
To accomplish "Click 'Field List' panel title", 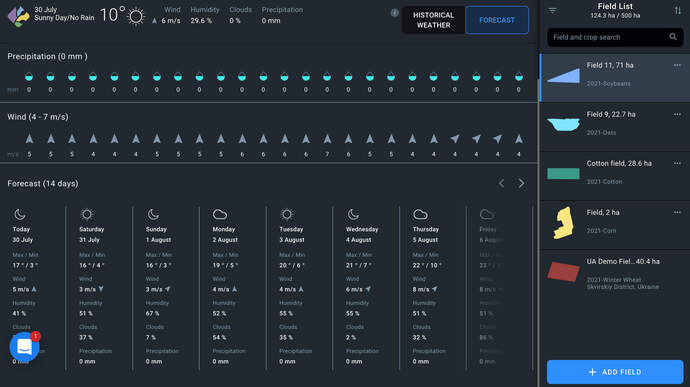I will (615, 6).
